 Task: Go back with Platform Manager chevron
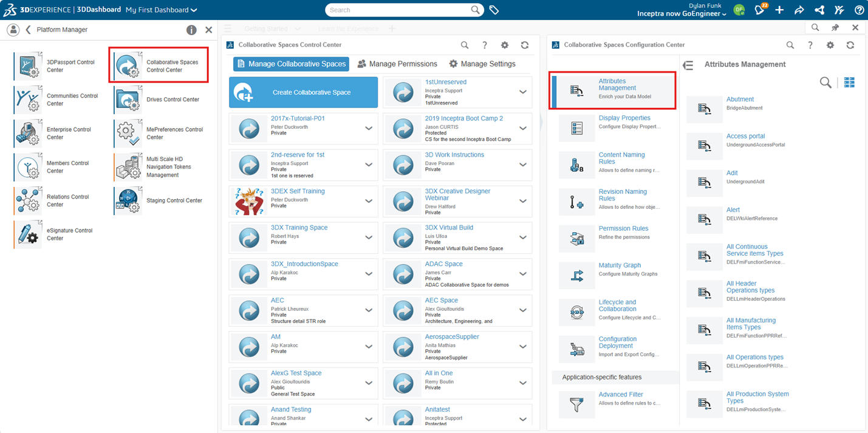coord(28,30)
